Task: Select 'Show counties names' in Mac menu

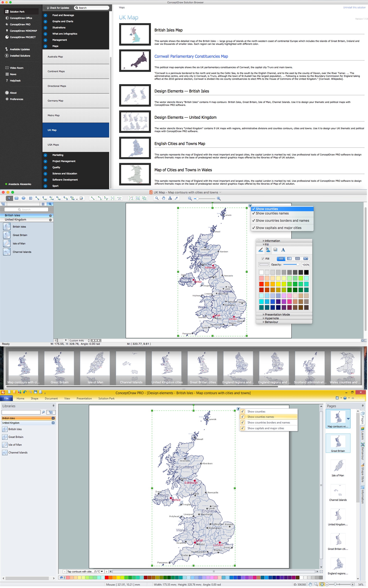Action: tap(282, 214)
